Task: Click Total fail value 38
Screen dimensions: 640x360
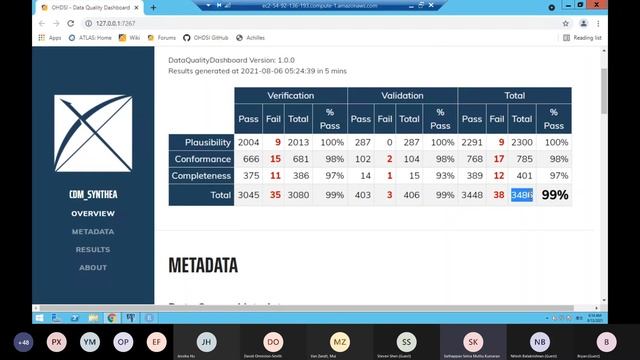Action: pos(499,195)
